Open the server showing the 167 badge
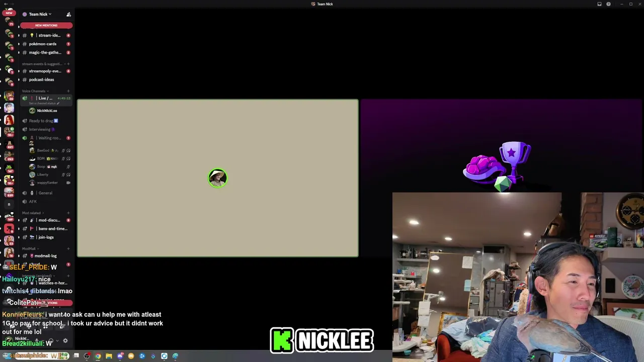Image resolution: width=644 pixels, height=362 pixels. pyautogui.click(x=9, y=167)
